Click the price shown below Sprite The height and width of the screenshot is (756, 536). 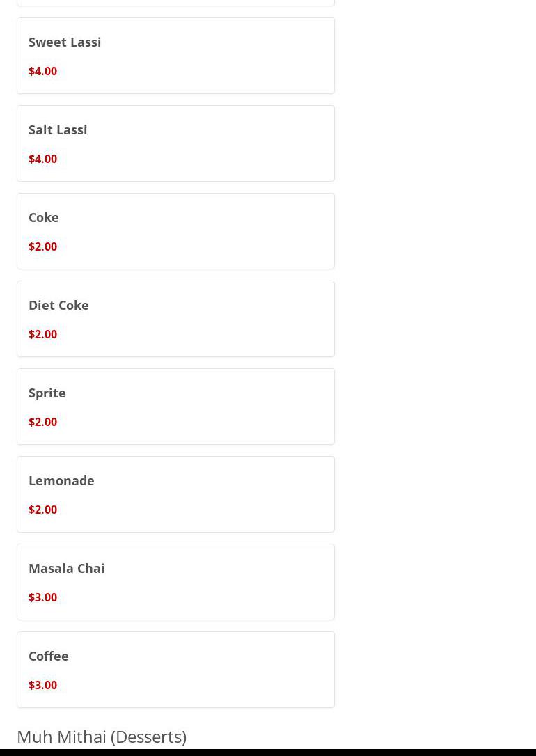pyautogui.click(x=43, y=422)
